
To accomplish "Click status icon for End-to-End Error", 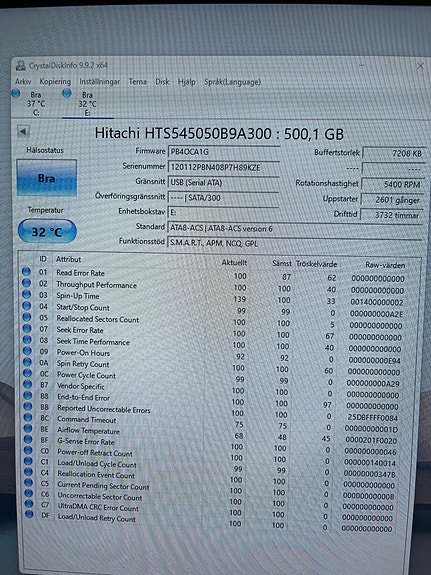I will (x=28, y=396).
